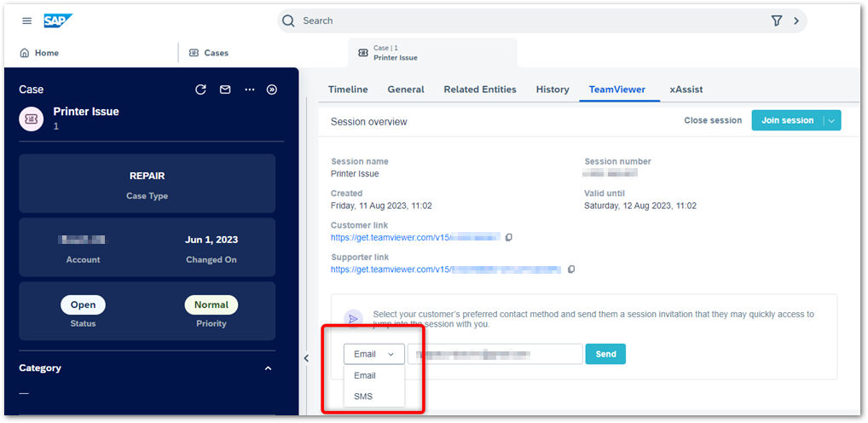The height and width of the screenshot is (423, 868).
Task: Switch to the Related Entities tab
Action: point(480,90)
